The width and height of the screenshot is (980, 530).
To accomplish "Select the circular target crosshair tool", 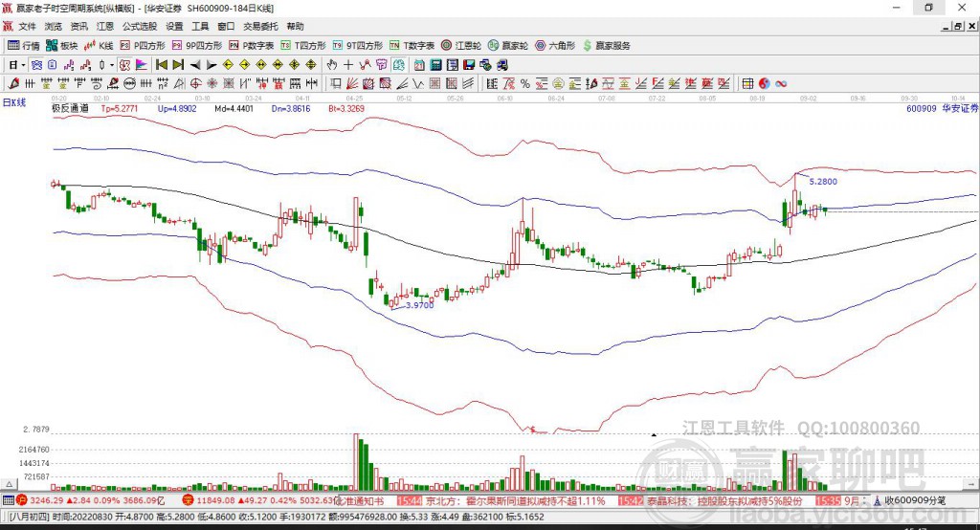I will (x=195, y=84).
